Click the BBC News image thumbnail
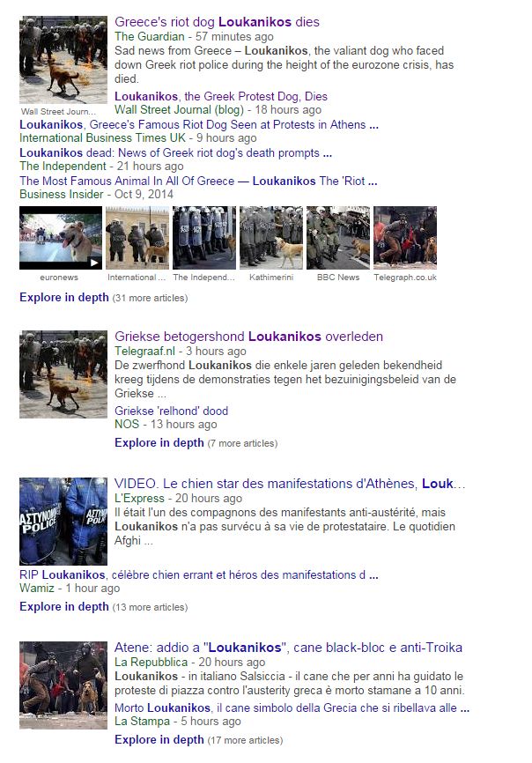This screenshot has height=763, width=532. click(338, 238)
